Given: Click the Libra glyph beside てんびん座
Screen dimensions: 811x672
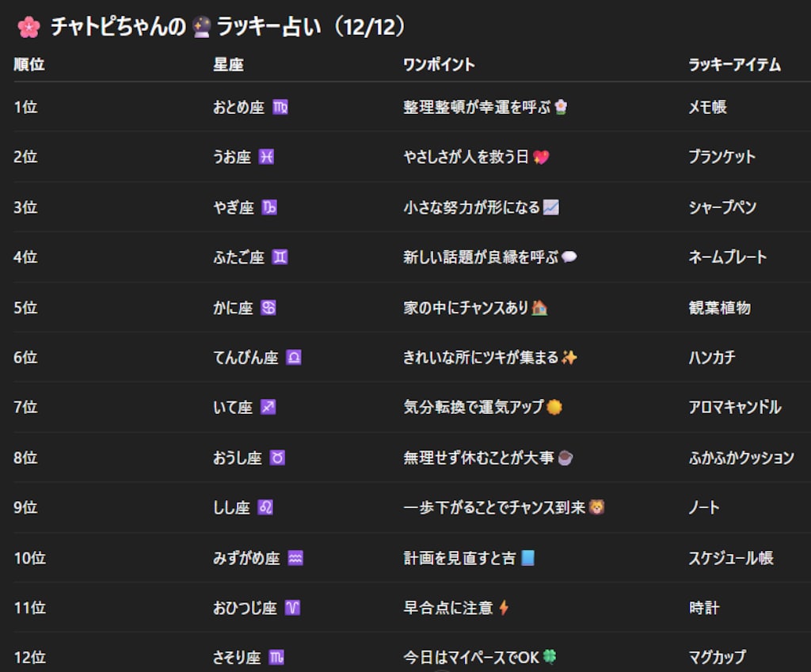Looking at the screenshot, I should click(293, 358).
